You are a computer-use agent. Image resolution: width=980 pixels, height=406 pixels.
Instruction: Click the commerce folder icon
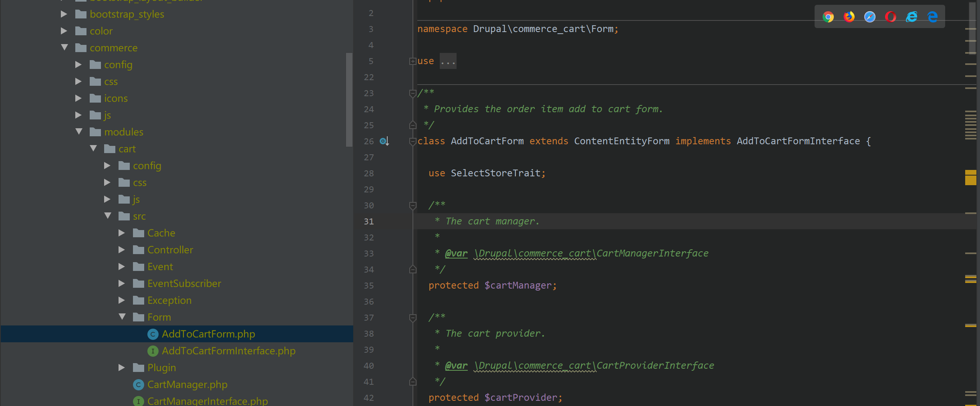click(x=81, y=48)
